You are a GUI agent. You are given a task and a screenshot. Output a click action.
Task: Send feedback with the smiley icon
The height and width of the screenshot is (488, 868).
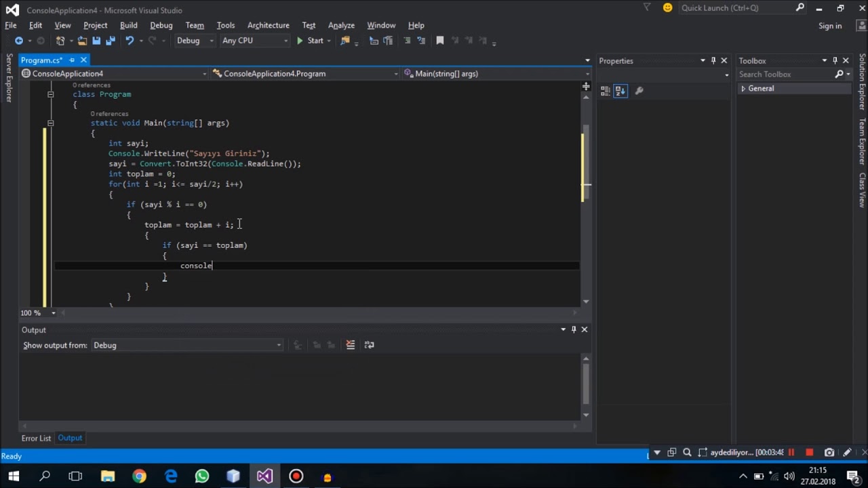pyautogui.click(x=667, y=8)
